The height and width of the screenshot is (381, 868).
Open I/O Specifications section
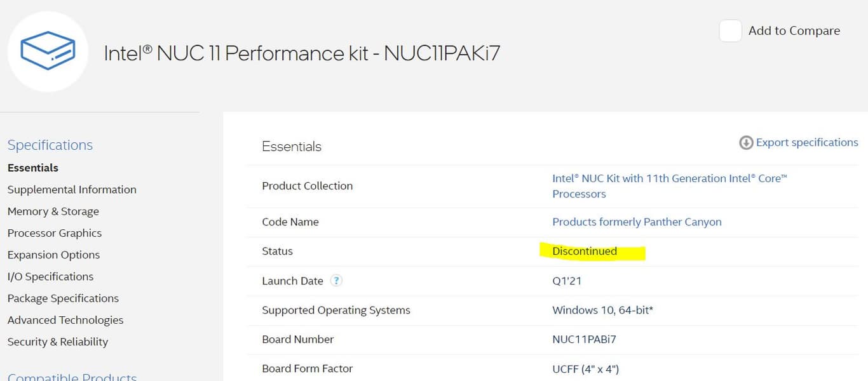(50, 276)
